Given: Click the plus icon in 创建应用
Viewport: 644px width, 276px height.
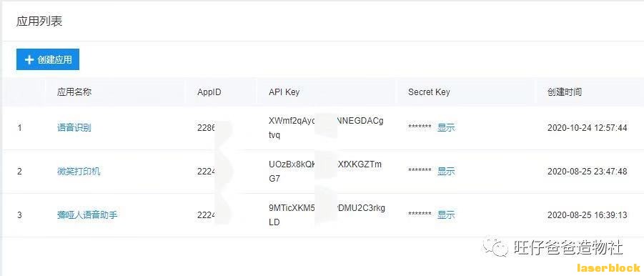Looking at the screenshot, I should coord(29,60).
